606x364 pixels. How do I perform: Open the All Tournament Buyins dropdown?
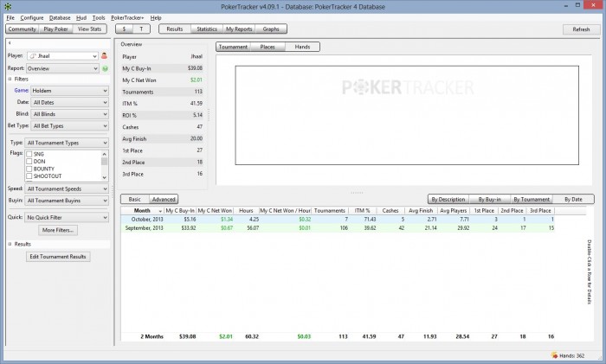coord(67,201)
